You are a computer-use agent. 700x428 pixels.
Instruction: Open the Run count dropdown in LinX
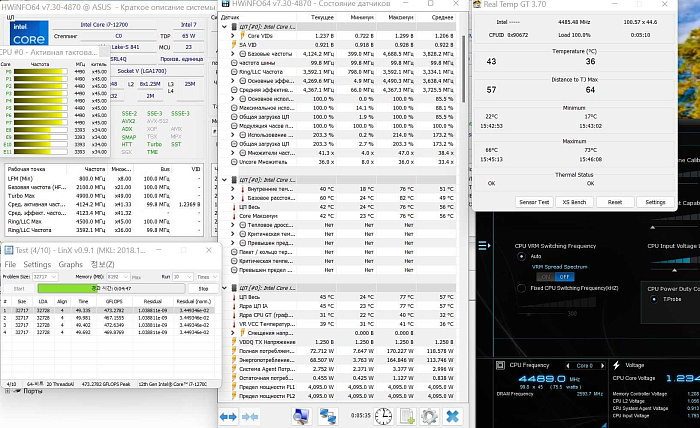pyautogui.click(x=183, y=277)
